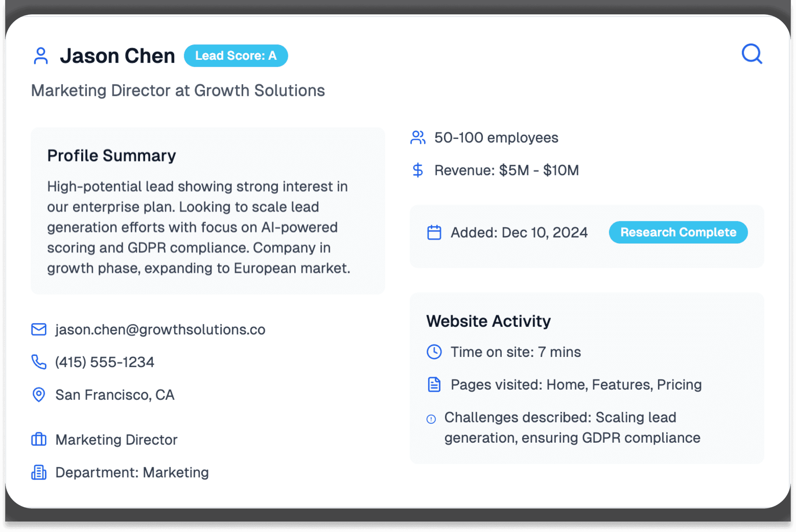Click the (415) 555-1234 phone number
Viewport: 796px width, 532px height.
[105, 362]
